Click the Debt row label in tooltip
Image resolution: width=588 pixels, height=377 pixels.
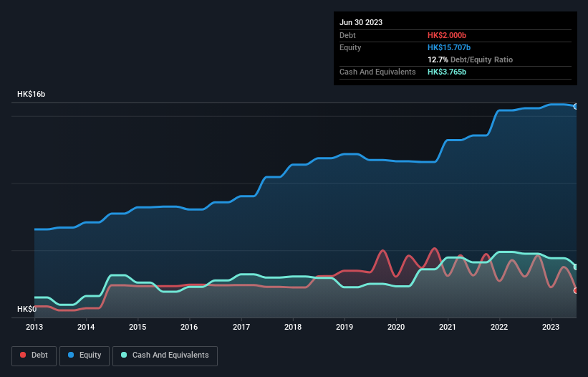pos(347,35)
